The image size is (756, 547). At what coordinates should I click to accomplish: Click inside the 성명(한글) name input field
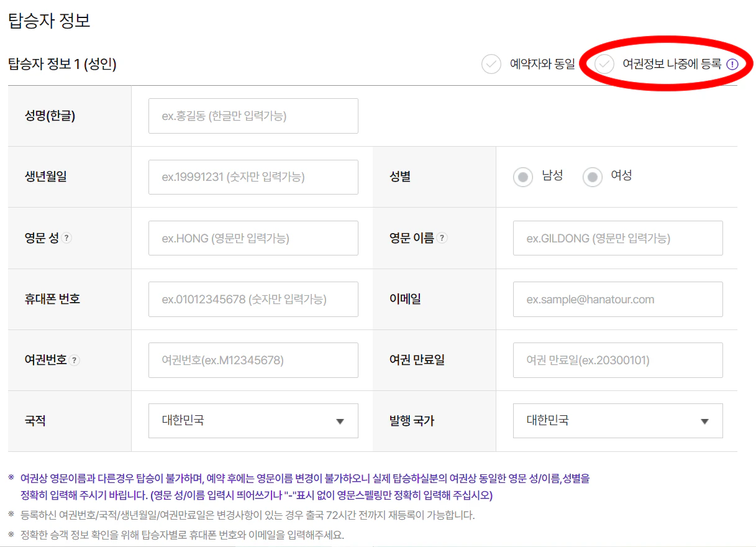click(x=253, y=116)
